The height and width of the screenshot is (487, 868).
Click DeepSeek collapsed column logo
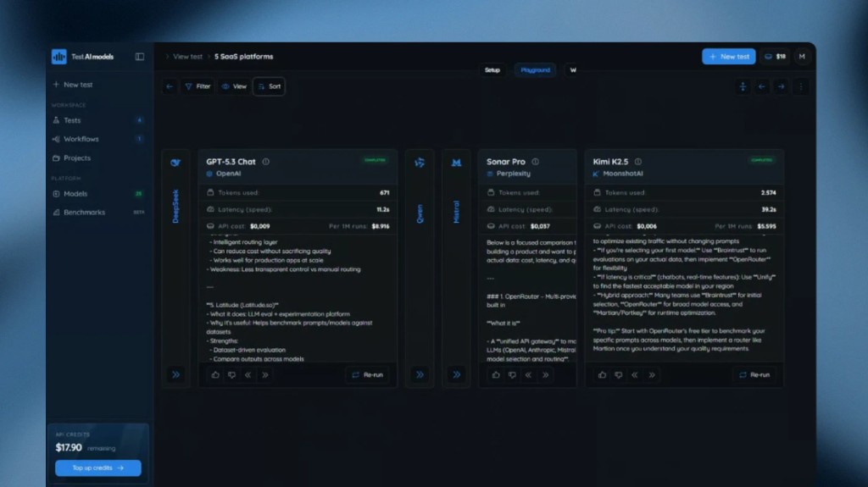[175, 163]
